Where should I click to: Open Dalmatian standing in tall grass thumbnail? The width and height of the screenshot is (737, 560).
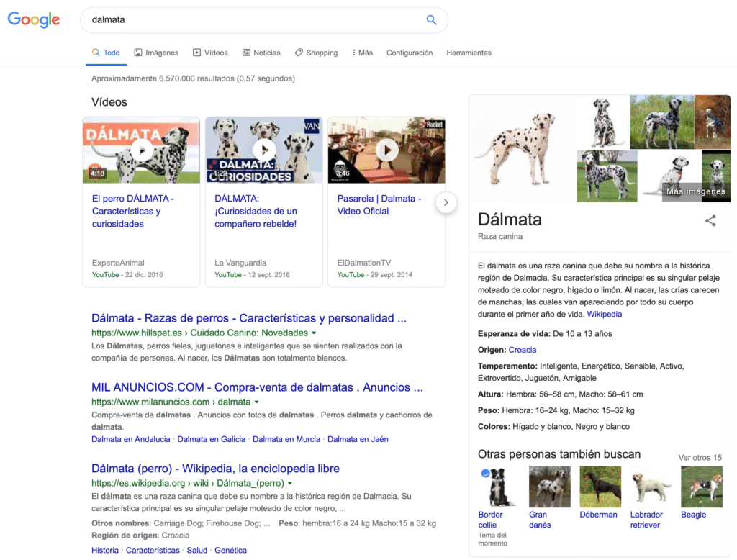click(x=662, y=122)
